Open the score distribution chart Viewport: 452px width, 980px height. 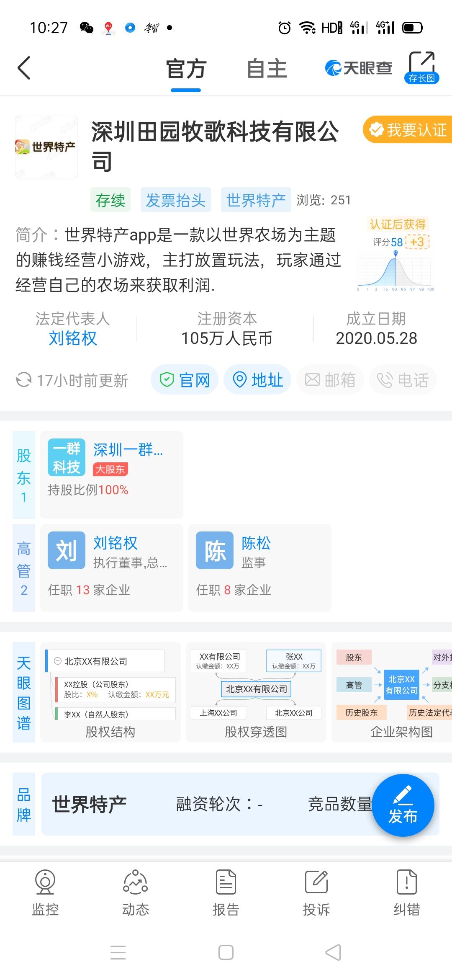tap(395, 270)
